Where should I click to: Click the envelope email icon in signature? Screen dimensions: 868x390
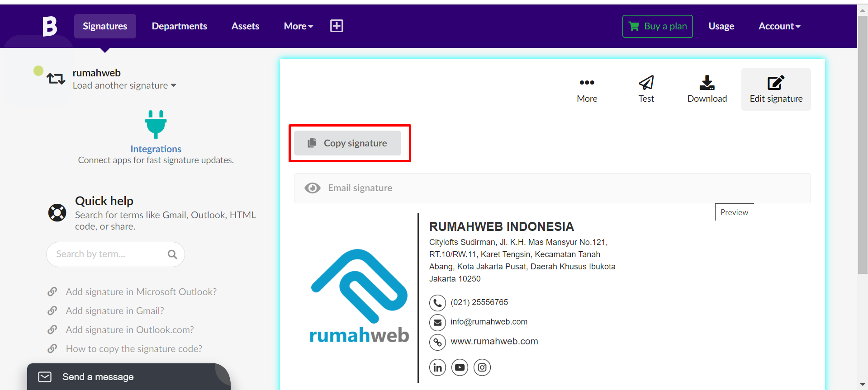coord(437,323)
